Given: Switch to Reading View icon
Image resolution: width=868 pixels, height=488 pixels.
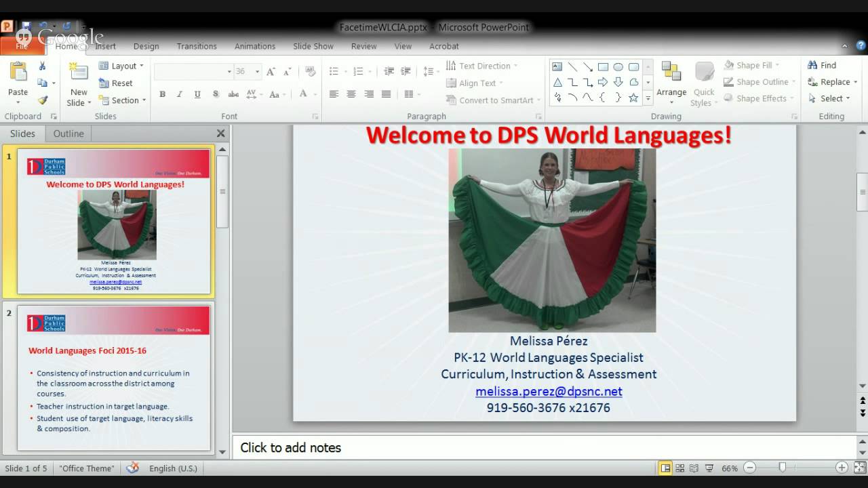Looking at the screenshot, I should click(x=694, y=468).
